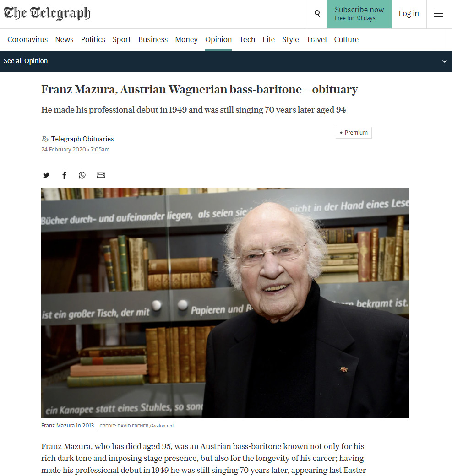The height and width of the screenshot is (476, 452).
Task: Share article by email envelope icon
Action: [101, 175]
